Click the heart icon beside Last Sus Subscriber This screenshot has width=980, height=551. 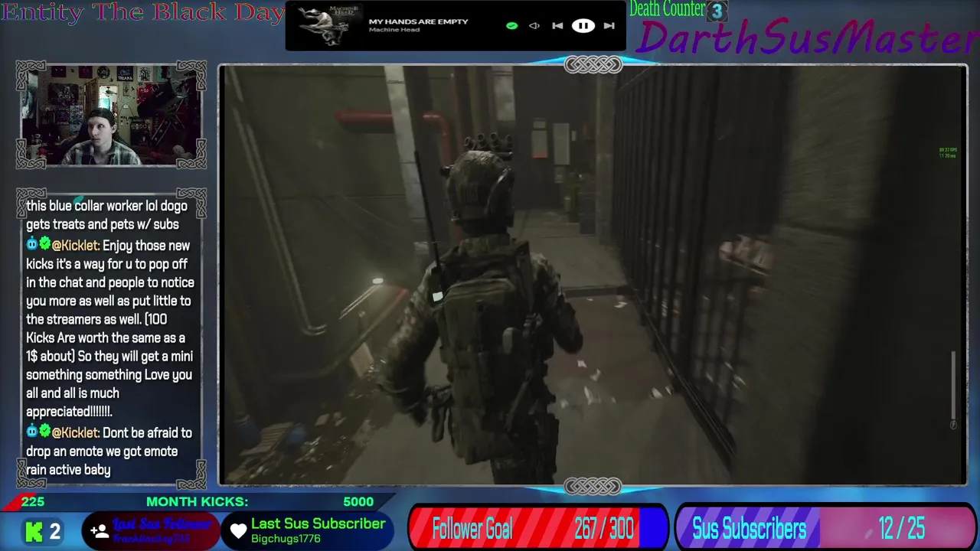point(239,530)
